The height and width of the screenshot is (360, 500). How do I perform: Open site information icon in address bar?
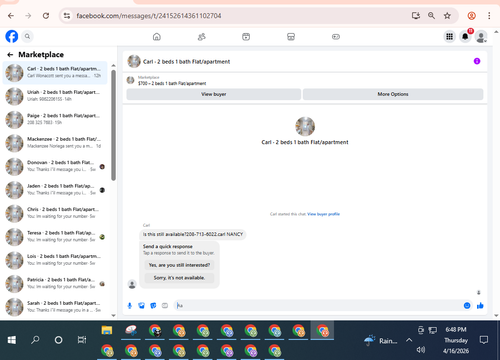tap(67, 16)
